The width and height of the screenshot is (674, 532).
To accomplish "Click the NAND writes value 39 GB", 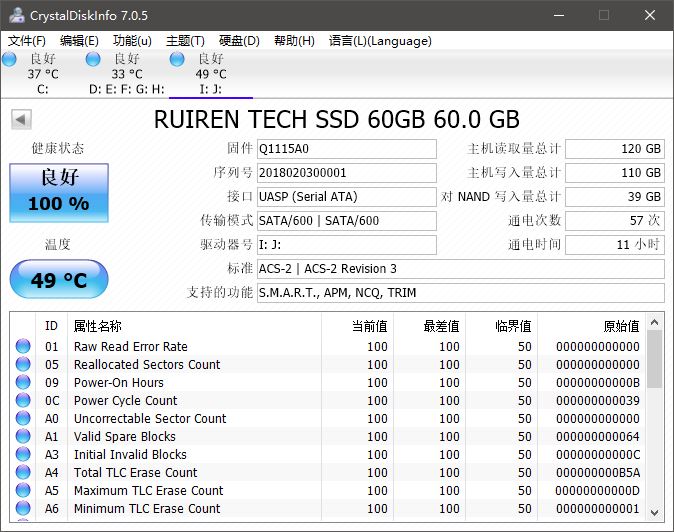I will (615, 197).
